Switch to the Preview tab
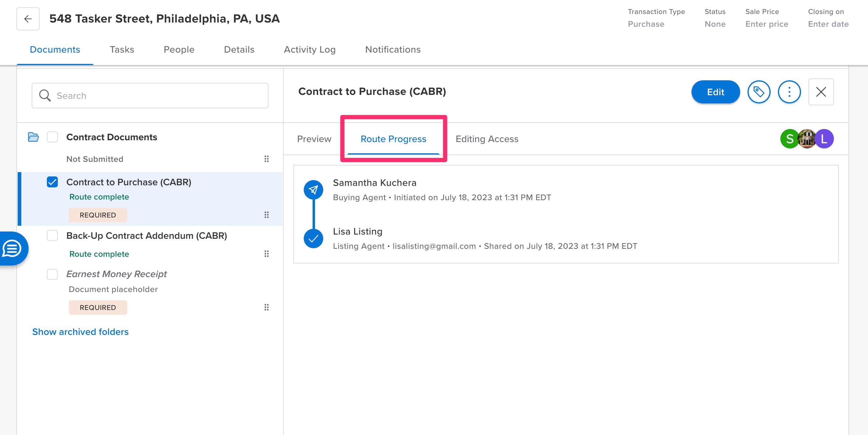This screenshot has width=868, height=435. pos(314,139)
